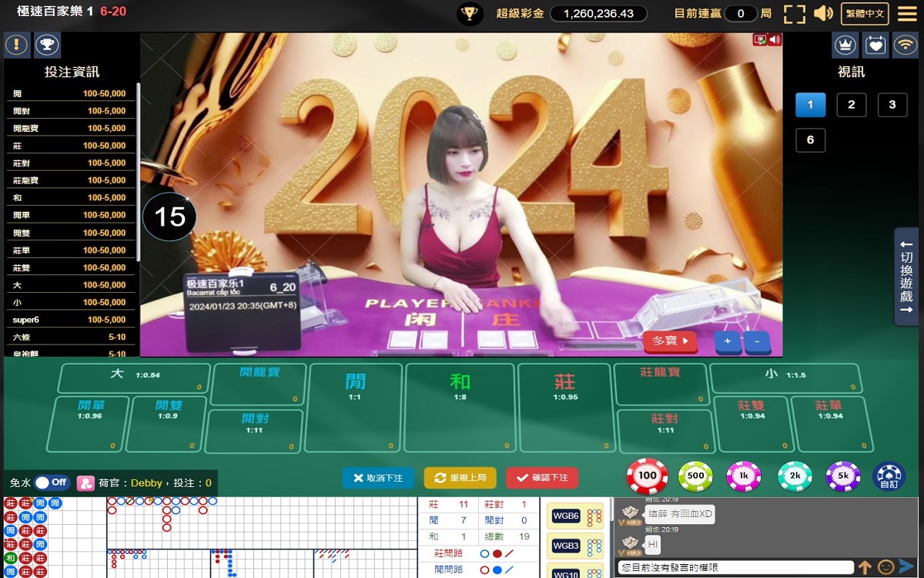Screen dimensions: 924x578
Task: Switch to video channel 1
Action: click(x=810, y=105)
